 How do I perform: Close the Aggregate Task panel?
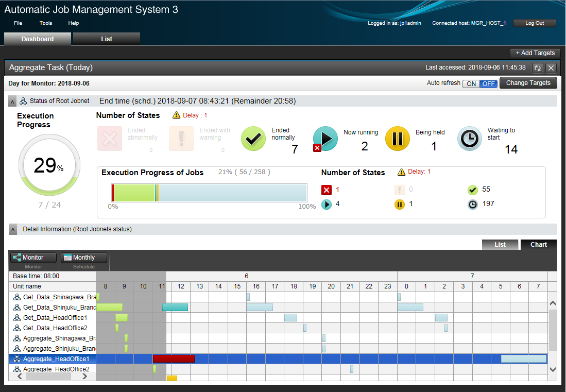pyautogui.click(x=551, y=68)
